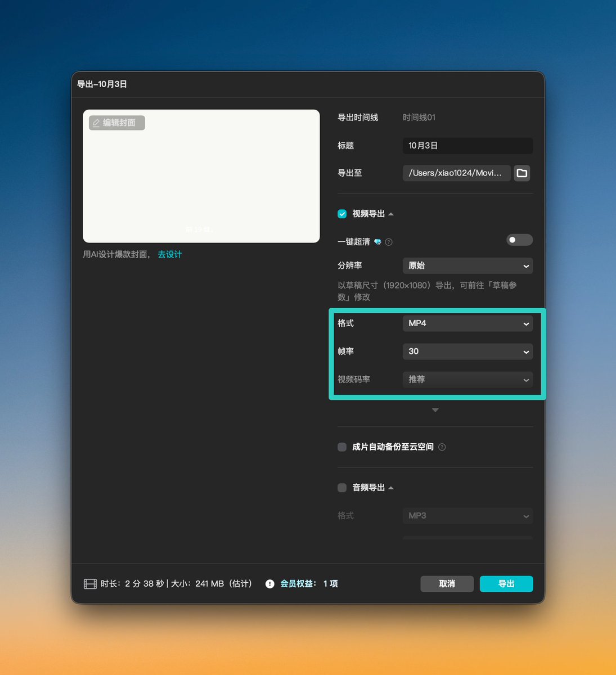The width and height of the screenshot is (616, 675).
Task: Click the help icon beside 成片自动备份至云空间
Action: [442, 447]
